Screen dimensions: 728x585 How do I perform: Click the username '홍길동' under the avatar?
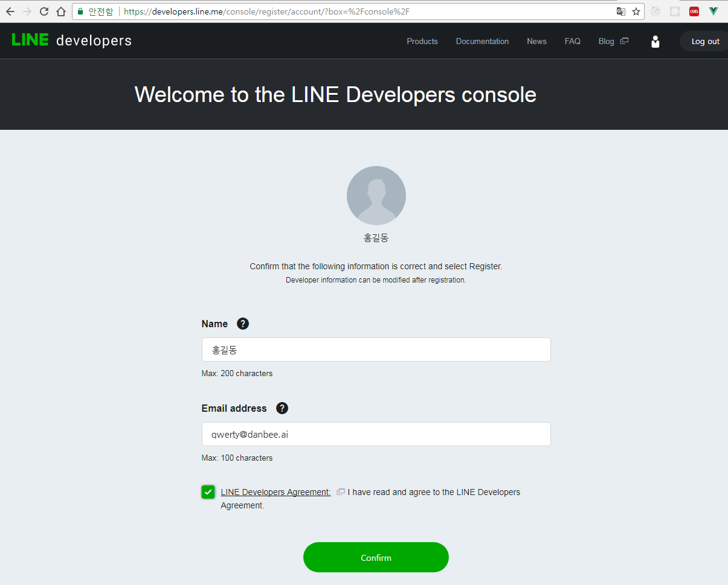[x=376, y=238]
